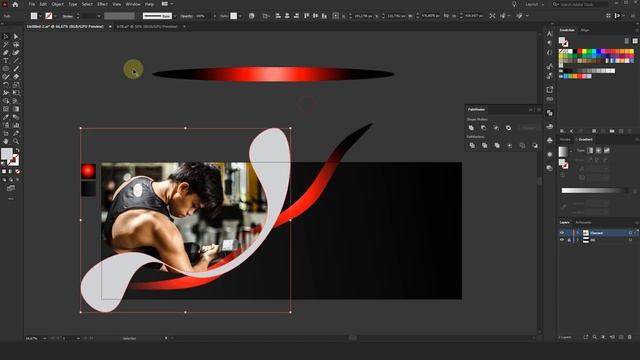Toggle constrain width and height proportions
Screen dimensions: 640x360
(x=446, y=16)
